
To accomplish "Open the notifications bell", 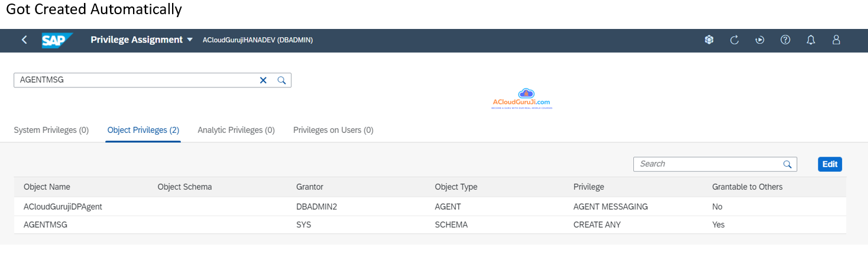I will pos(811,40).
